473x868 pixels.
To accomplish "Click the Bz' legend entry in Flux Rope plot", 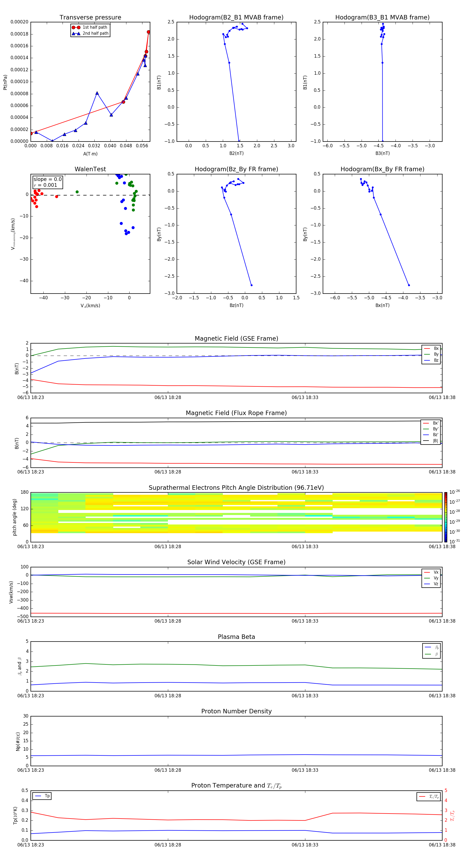I will (x=431, y=435).
